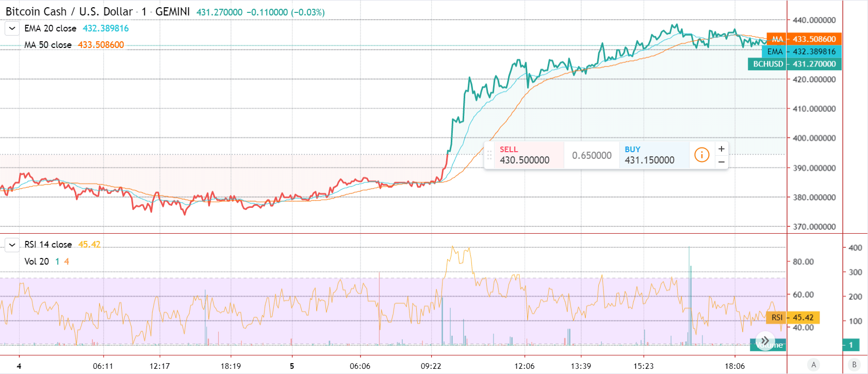Image resolution: width=868 pixels, height=374 pixels.
Task: Select the MA 50 close legend
Action: point(48,45)
